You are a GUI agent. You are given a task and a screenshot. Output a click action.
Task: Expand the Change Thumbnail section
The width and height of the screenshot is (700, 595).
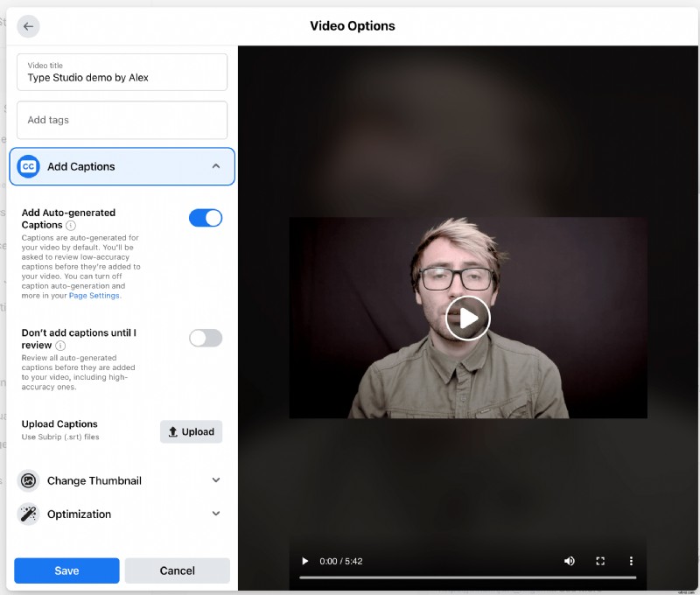pyautogui.click(x=216, y=480)
